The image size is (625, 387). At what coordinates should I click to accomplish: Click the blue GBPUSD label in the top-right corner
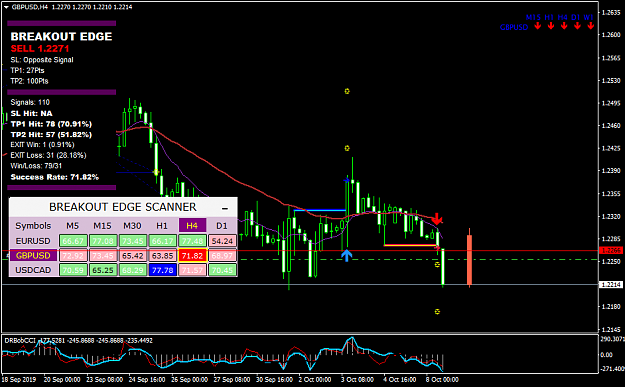point(514,28)
